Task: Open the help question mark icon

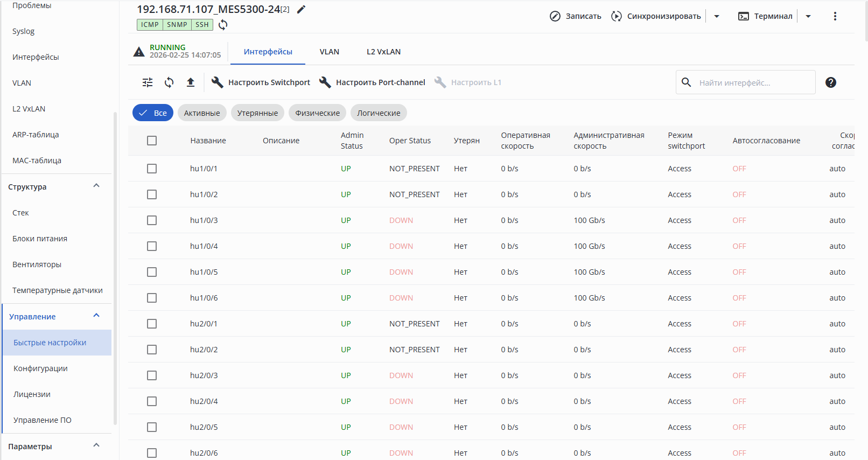Action: [831, 82]
